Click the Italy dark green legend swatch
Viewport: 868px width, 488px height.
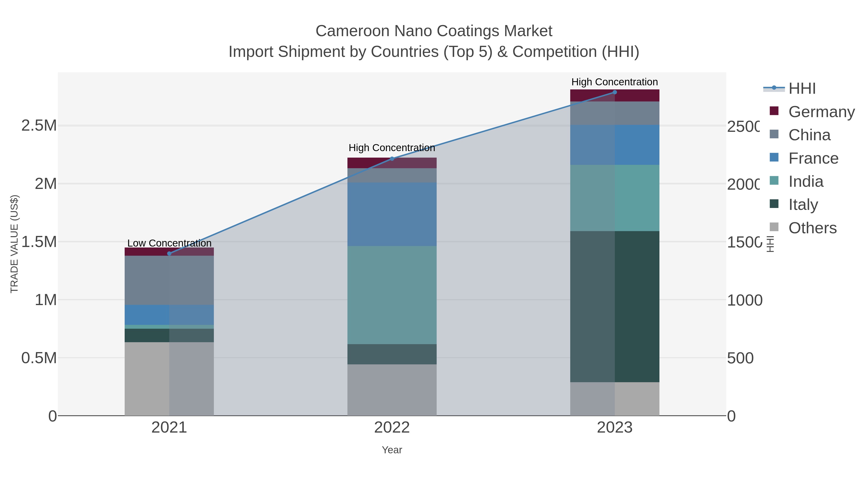pos(774,204)
